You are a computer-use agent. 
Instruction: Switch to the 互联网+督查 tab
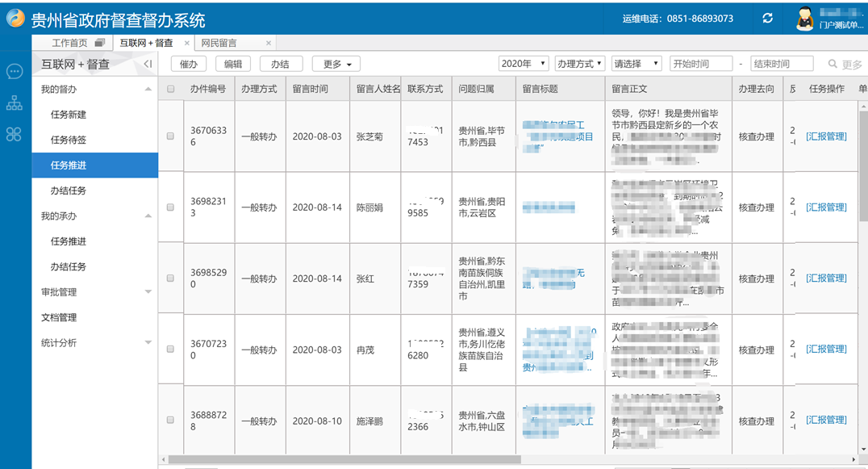click(x=146, y=43)
